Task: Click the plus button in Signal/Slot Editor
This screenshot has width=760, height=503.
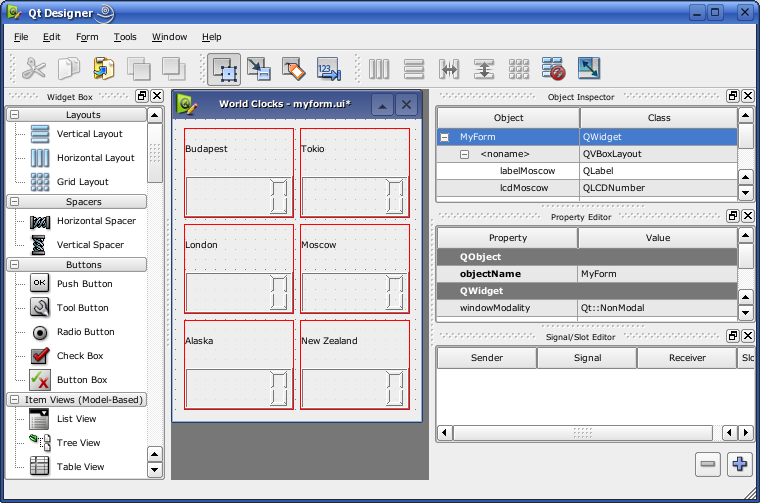Action: [740, 464]
